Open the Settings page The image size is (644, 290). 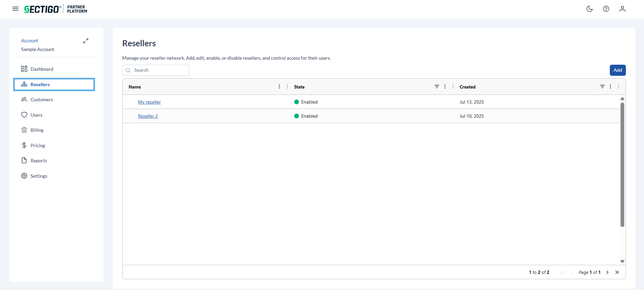pos(39,176)
